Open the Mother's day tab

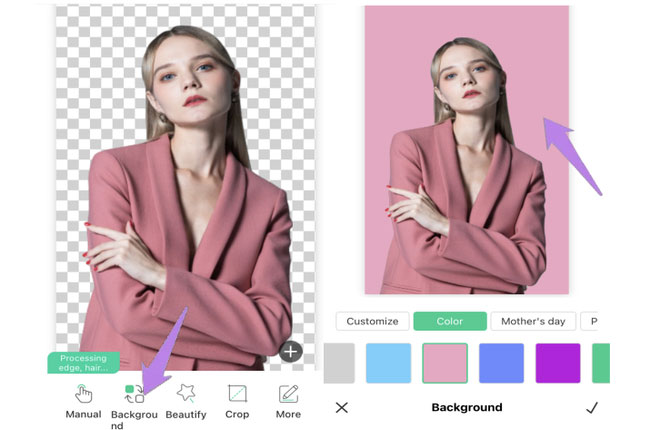(x=533, y=321)
